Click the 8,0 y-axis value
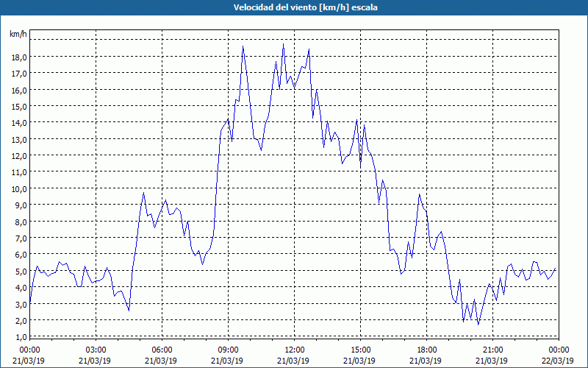The width and height of the screenshot is (588, 368). [x=21, y=222]
